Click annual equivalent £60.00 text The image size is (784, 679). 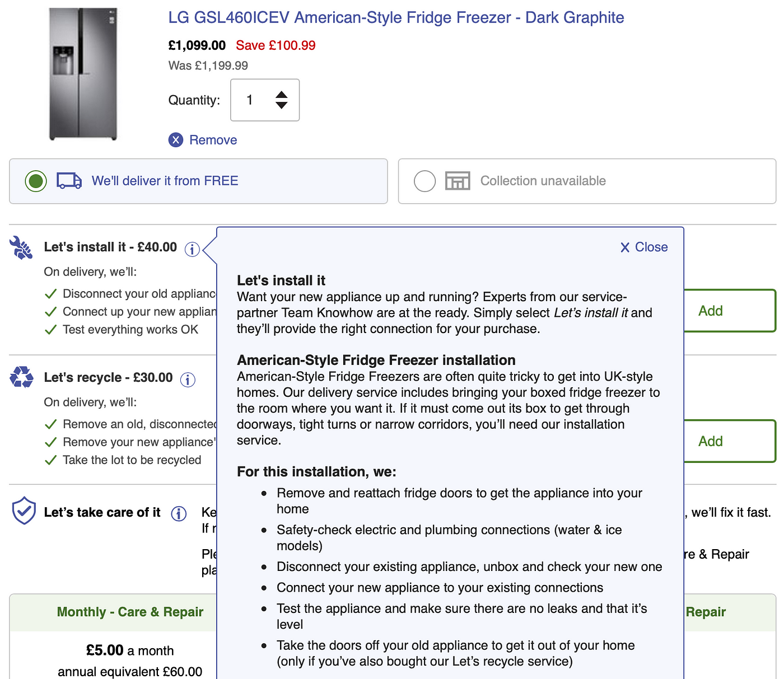point(130,671)
